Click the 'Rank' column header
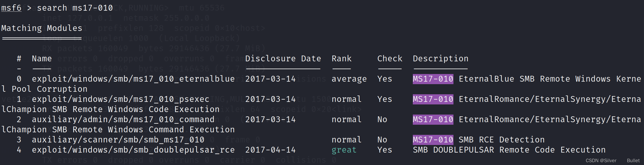Image resolution: width=644 pixels, height=165 pixels. pyautogui.click(x=341, y=59)
